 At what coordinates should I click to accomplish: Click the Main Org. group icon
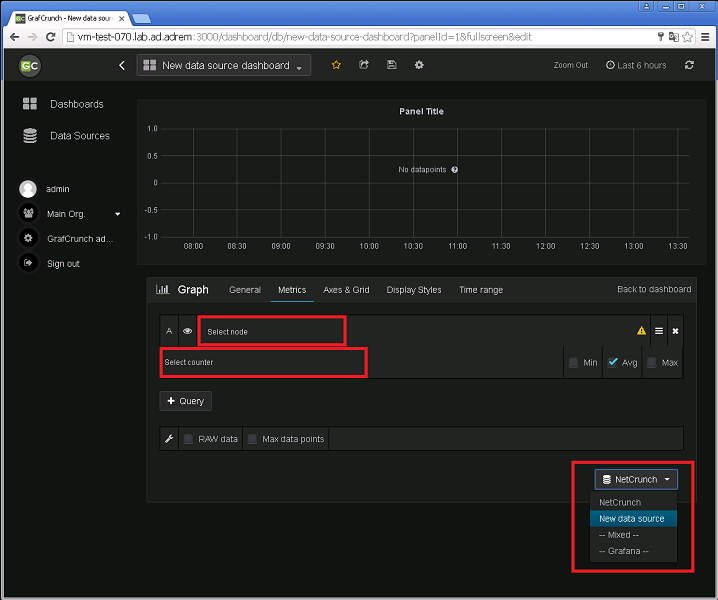28,213
